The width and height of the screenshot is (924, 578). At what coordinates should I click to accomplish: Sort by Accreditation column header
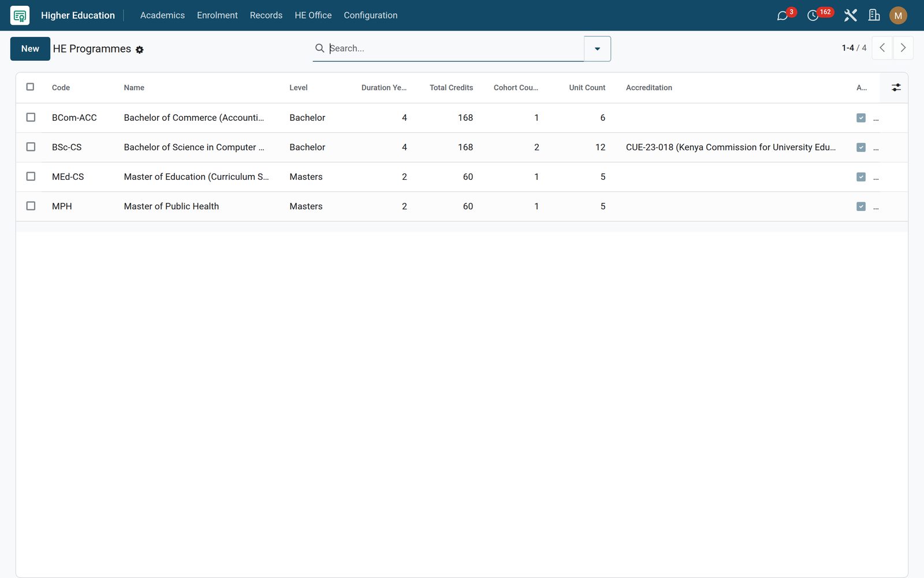click(649, 88)
